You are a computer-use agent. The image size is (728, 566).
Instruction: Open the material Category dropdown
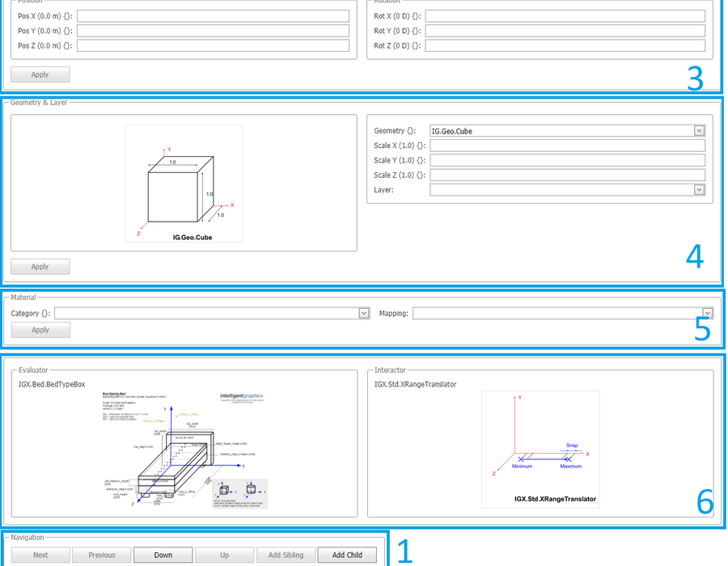pos(212,314)
